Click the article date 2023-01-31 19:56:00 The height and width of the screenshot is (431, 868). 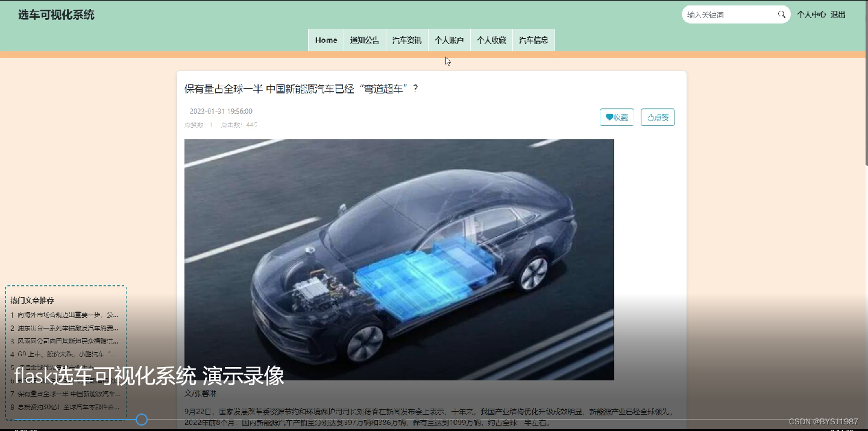[x=221, y=112]
